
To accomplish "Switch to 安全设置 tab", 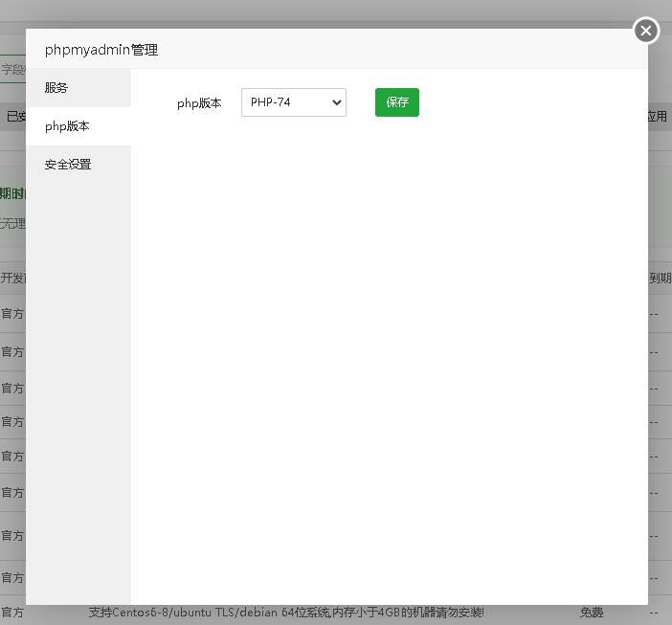I will [x=78, y=165].
